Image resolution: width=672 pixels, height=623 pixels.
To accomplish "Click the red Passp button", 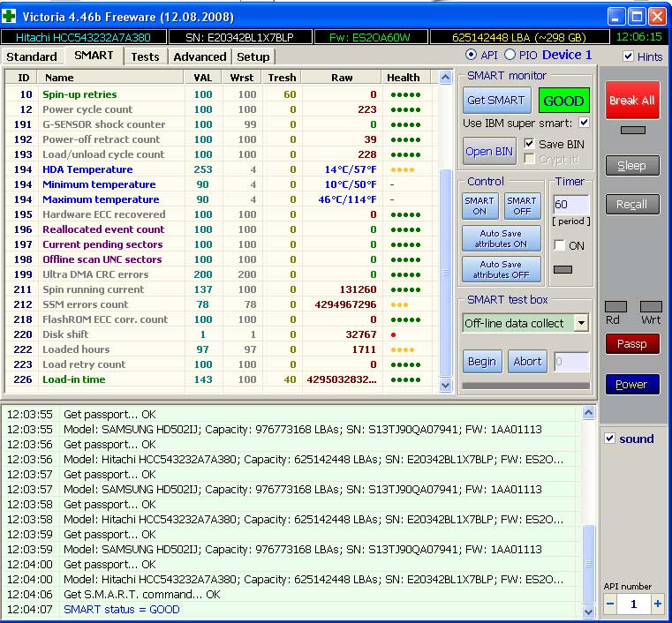I will tap(632, 344).
